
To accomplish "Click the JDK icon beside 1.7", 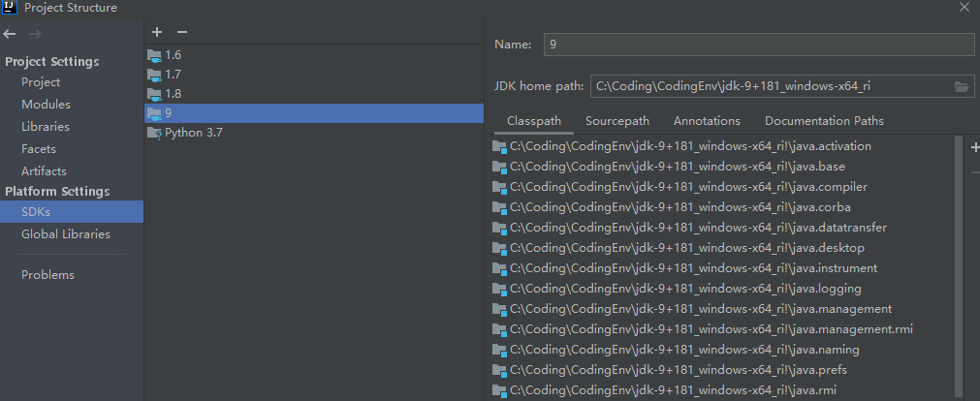I will [x=154, y=75].
